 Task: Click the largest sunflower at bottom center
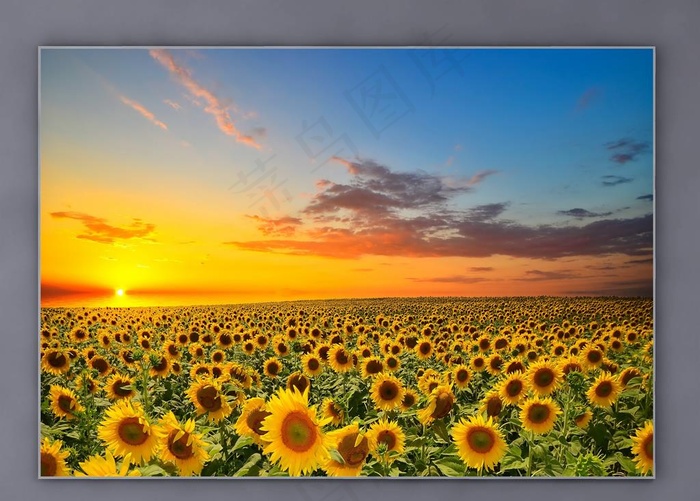coord(296,431)
